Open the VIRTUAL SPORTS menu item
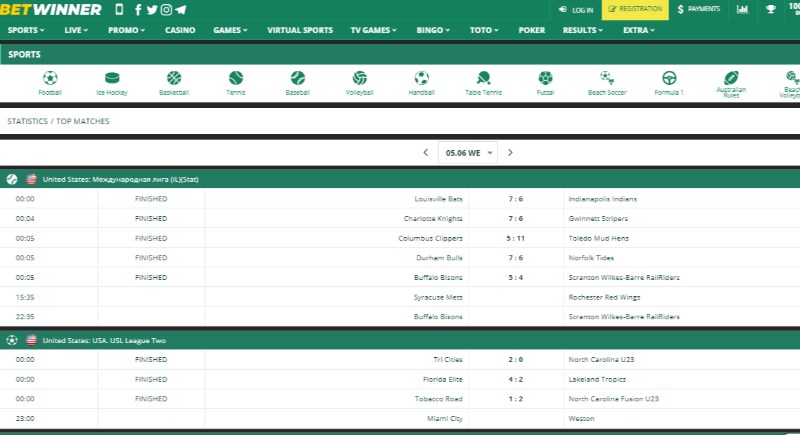 [300, 30]
